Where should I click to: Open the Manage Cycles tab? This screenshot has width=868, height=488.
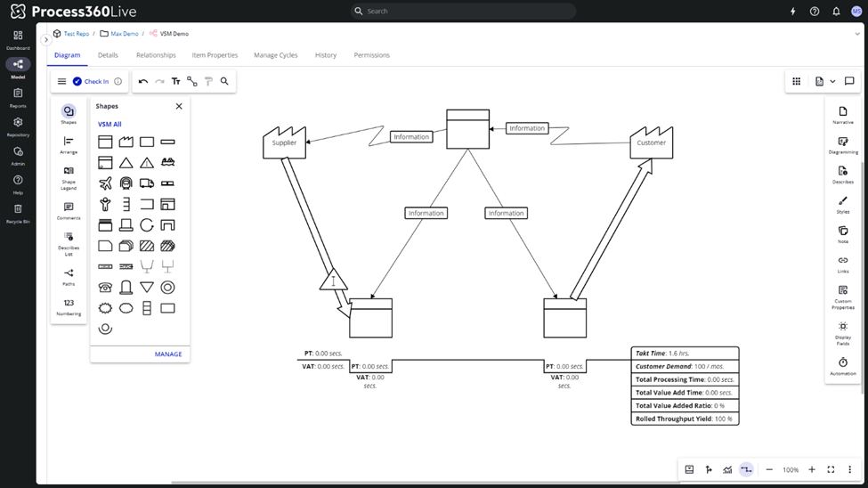(x=275, y=55)
